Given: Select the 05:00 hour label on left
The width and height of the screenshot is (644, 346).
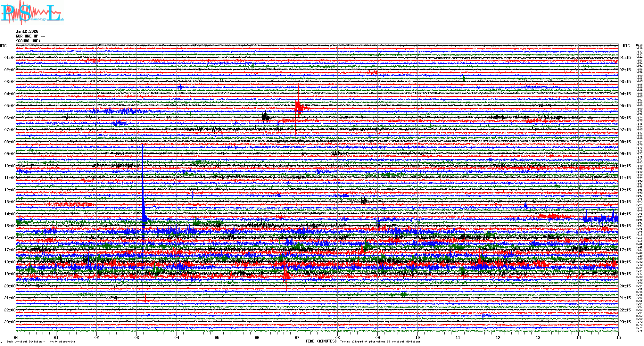Looking at the screenshot, I should tap(10, 106).
